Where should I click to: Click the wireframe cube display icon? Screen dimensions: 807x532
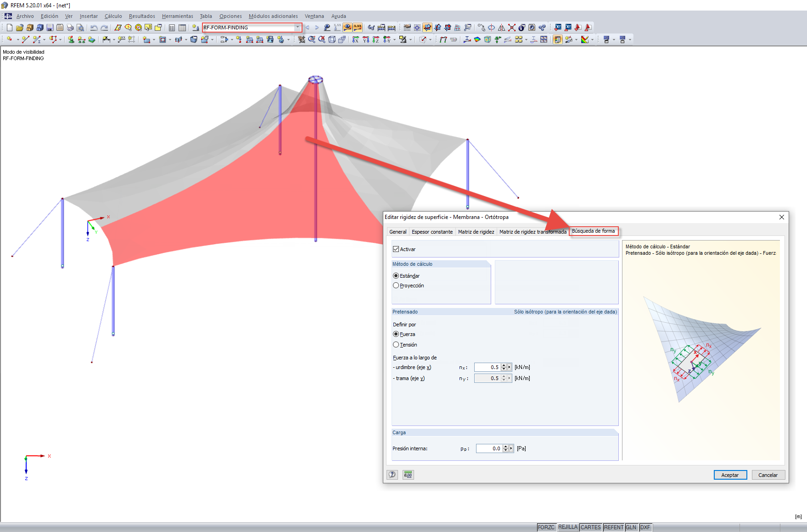332,39
